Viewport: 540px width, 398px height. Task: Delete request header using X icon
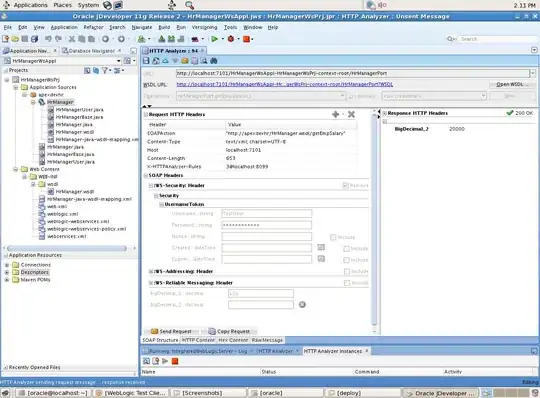tap(351, 114)
